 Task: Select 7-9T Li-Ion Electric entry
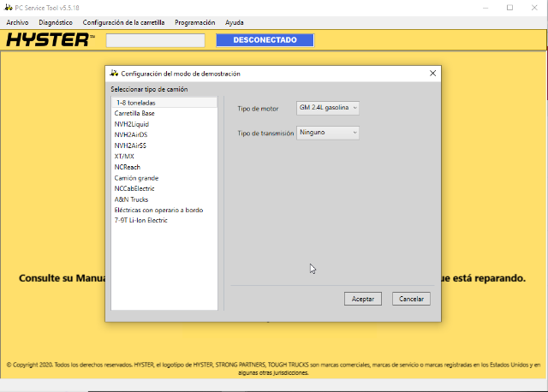140,220
